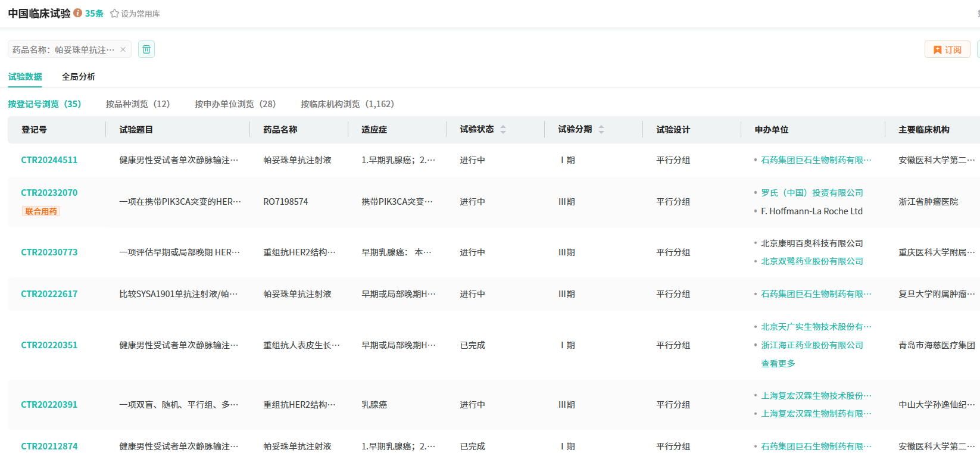Open registration record CTR20212874
The height and width of the screenshot is (453, 980).
click(49, 446)
